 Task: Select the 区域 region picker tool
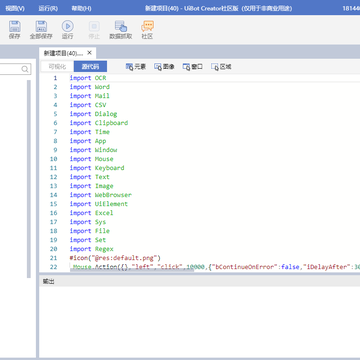[x=221, y=67]
